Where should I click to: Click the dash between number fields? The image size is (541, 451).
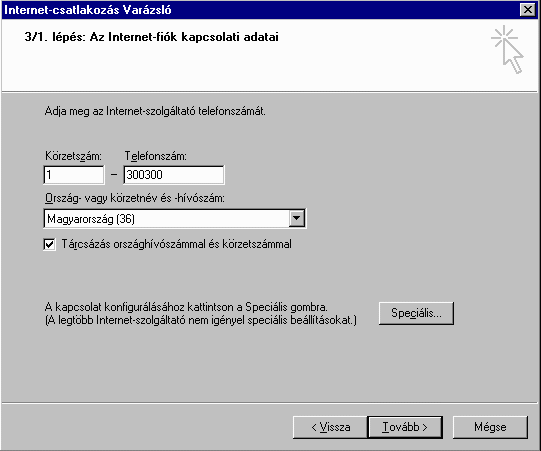pos(114,175)
